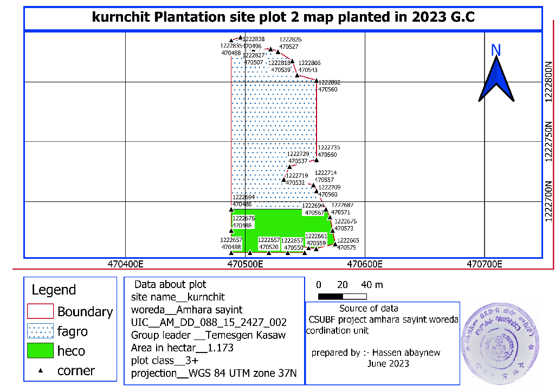Select the Area in hectar 1.173 line
This screenshot has width=555, height=392.
pyautogui.click(x=182, y=348)
